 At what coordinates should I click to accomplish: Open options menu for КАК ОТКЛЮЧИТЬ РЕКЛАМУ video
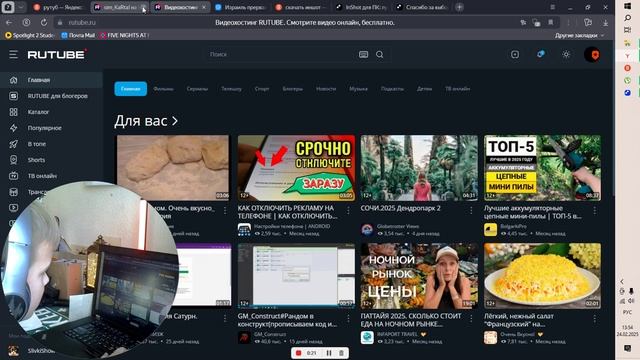tap(348, 210)
